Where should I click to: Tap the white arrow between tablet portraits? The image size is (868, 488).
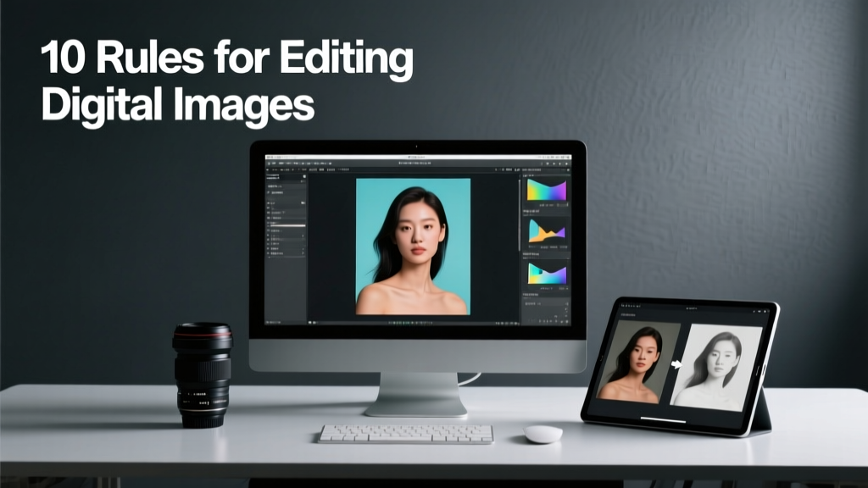(x=676, y=364)
